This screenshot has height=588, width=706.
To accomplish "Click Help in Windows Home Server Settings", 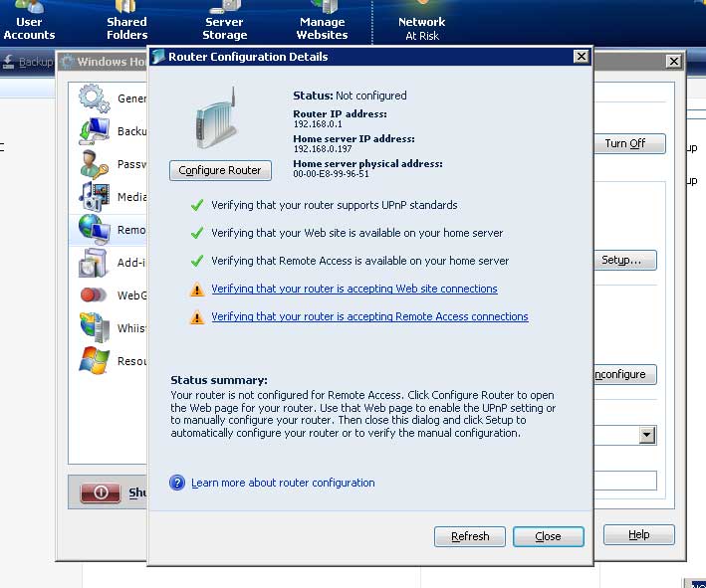I will point(639,534).
